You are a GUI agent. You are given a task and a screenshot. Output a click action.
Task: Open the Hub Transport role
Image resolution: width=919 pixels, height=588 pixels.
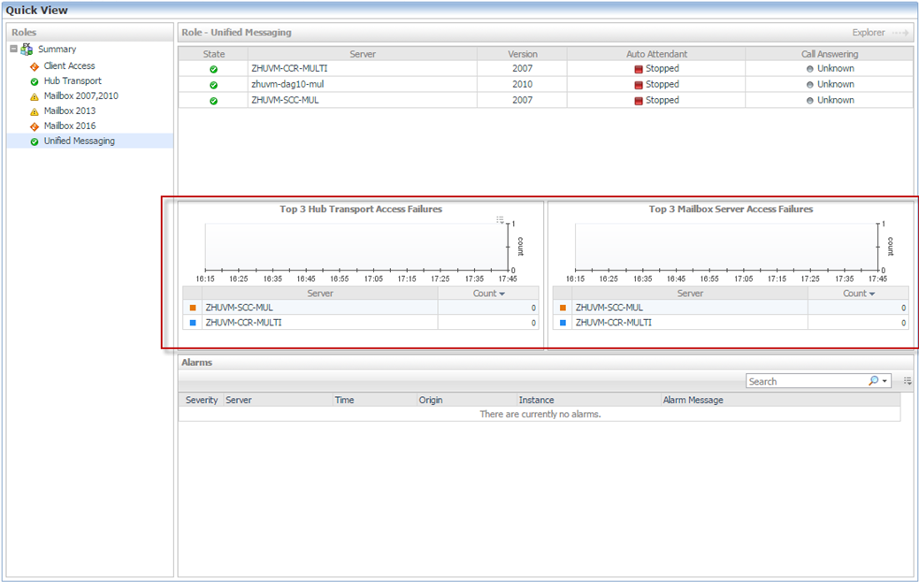pos(73,80)
